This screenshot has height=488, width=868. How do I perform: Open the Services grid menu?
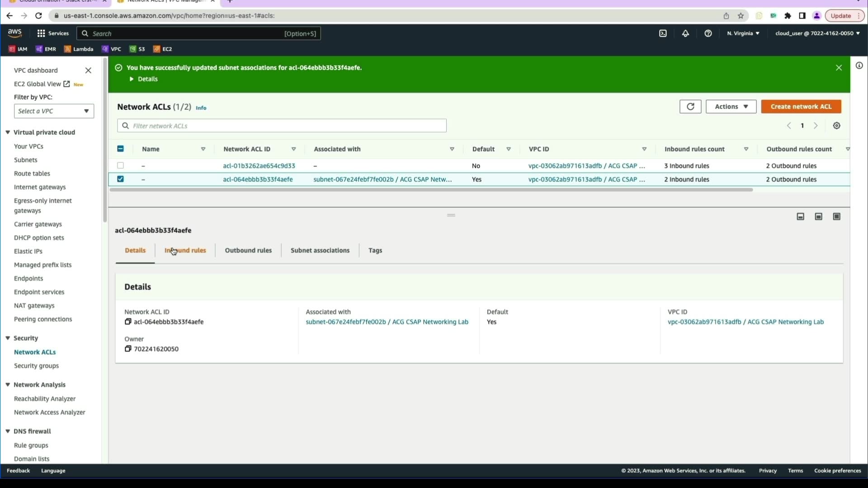click(x=41, y=33)
